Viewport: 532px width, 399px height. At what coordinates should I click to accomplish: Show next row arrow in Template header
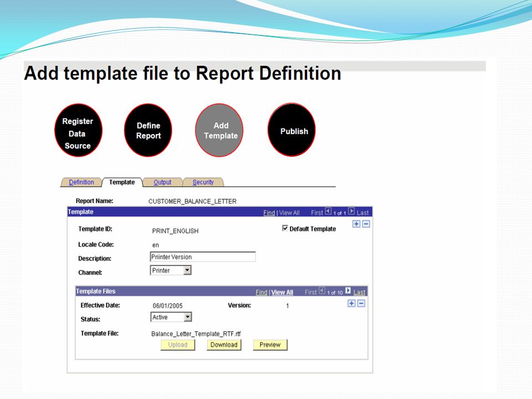(x=351, y=211)
